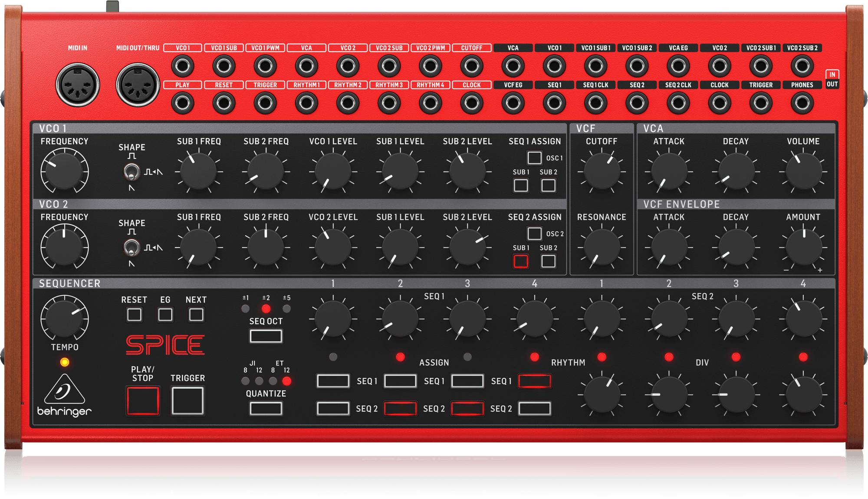868x499 pixels.
Task: Click the VCO 1 input patch jack
Action: (182, 66)
